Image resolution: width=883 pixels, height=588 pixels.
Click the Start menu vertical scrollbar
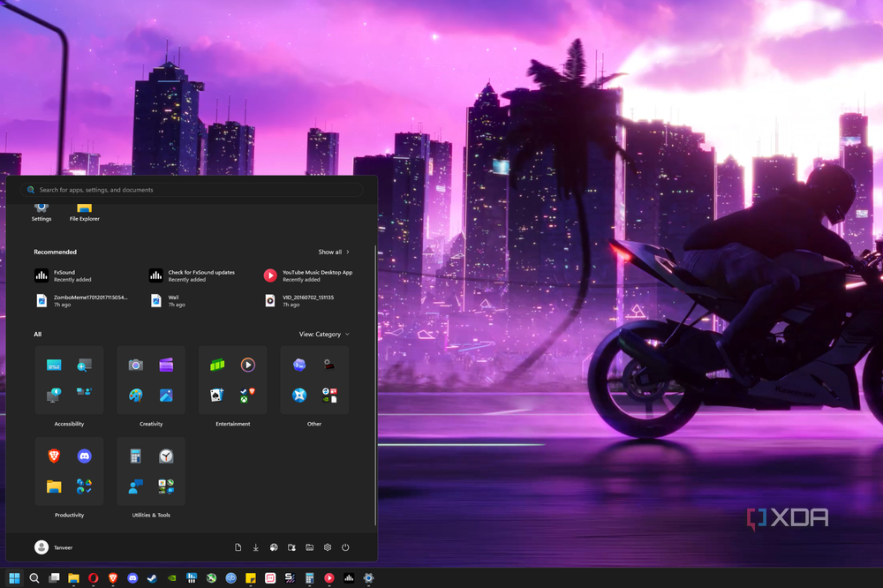[375, 386]
